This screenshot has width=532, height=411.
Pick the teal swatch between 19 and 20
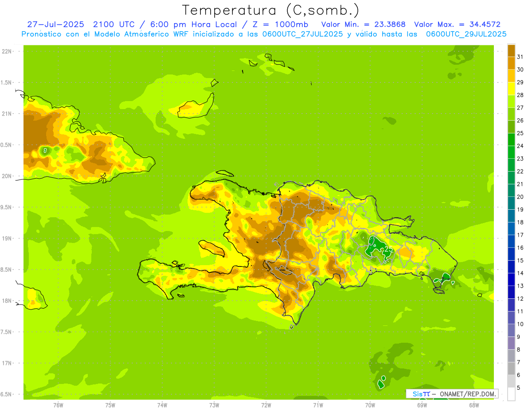pyautogui.click(x=511, y=203)
